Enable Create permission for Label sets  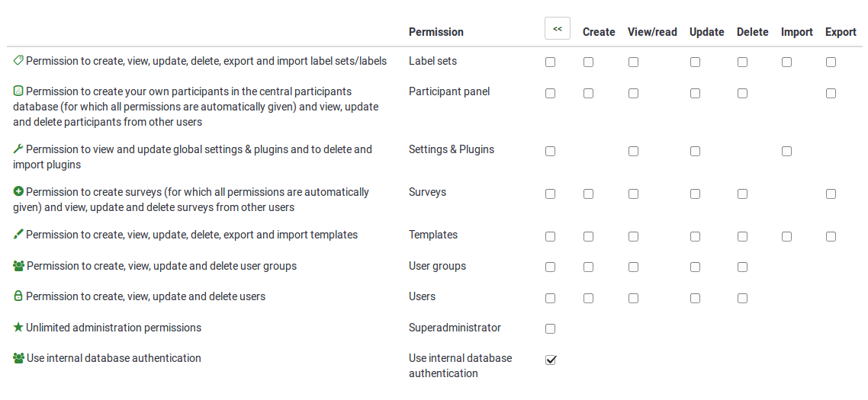589,62
